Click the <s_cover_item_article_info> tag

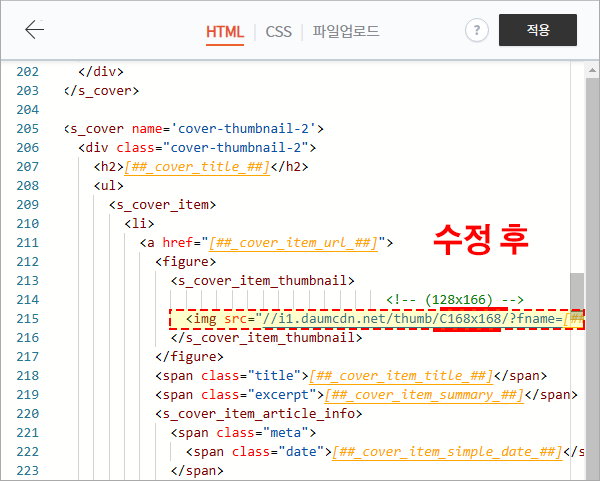click(259, 414)
